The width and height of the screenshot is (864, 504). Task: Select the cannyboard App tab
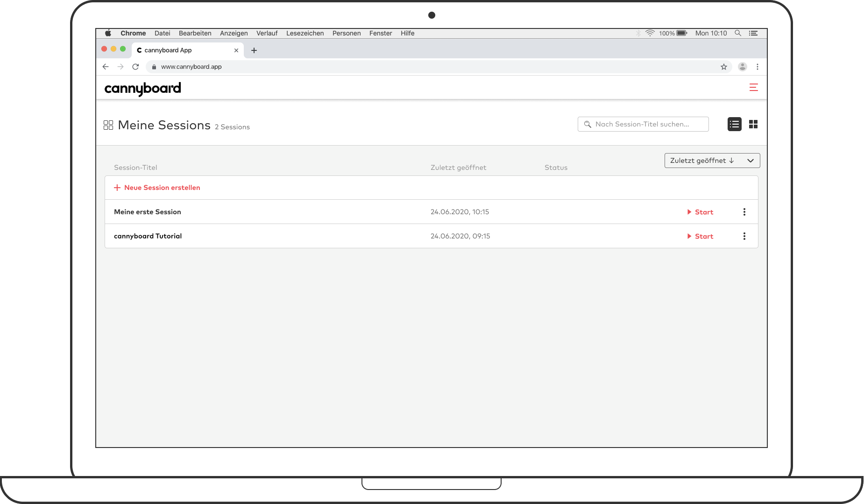[x=187, y=50]
